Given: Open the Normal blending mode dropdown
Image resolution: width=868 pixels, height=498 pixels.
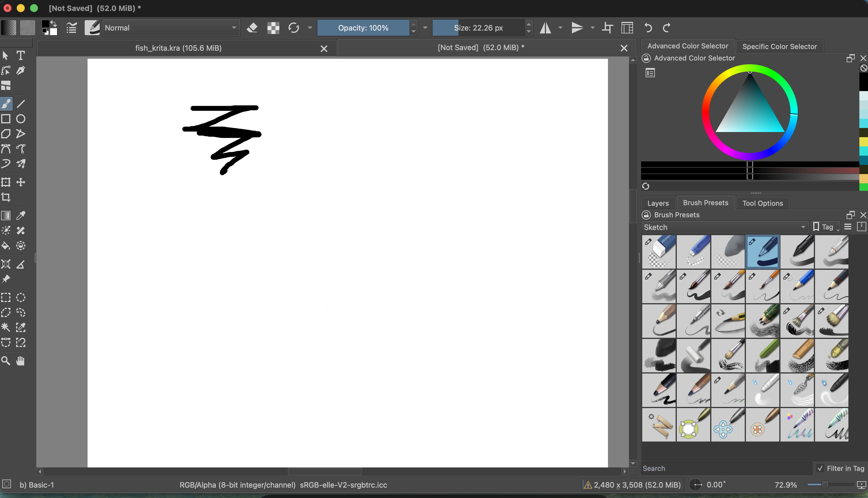Looking at the screenshot, I should (x=171, y=28).
